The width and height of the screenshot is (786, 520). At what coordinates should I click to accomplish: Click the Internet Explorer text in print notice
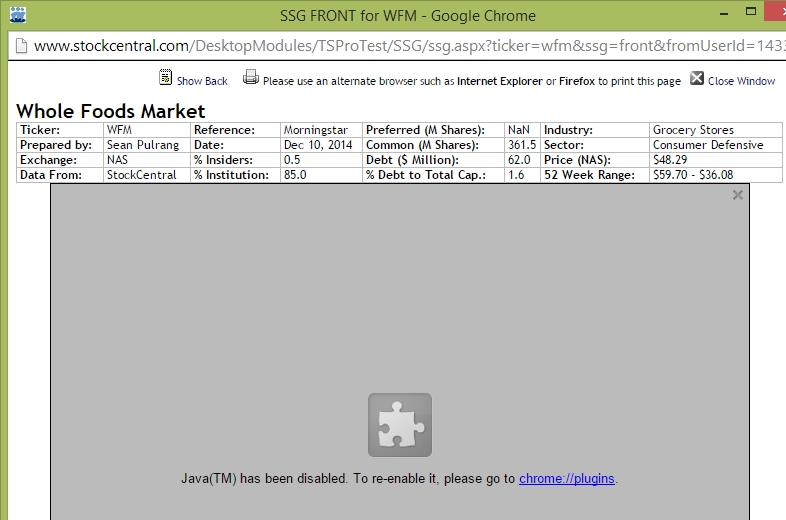[x=500, y=81]
